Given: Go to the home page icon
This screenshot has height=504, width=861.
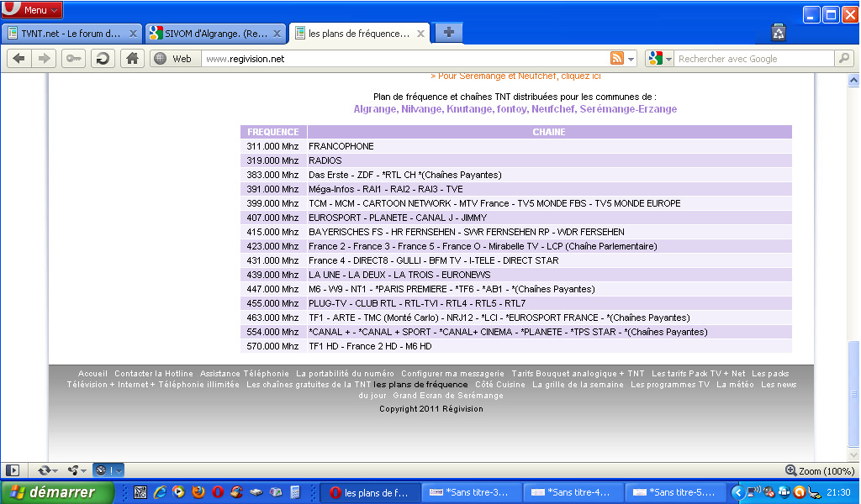Looking at the screenshot, I should click(132, 59).
